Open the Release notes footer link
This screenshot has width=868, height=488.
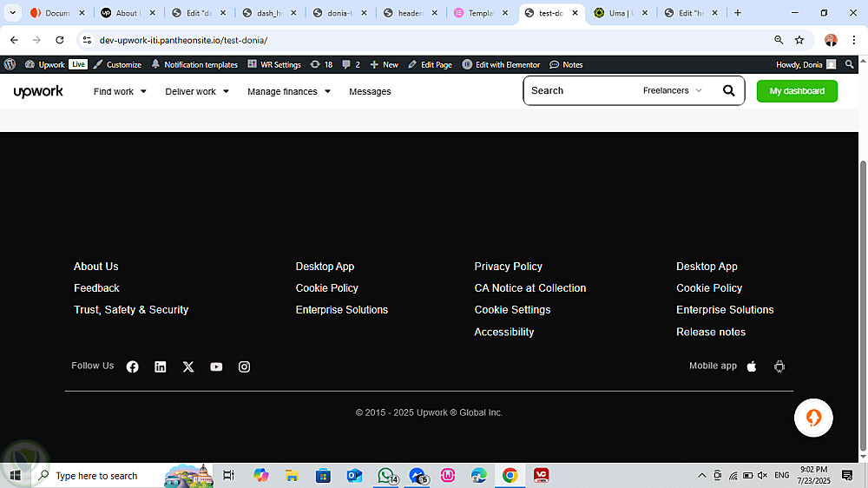[711, 332]
